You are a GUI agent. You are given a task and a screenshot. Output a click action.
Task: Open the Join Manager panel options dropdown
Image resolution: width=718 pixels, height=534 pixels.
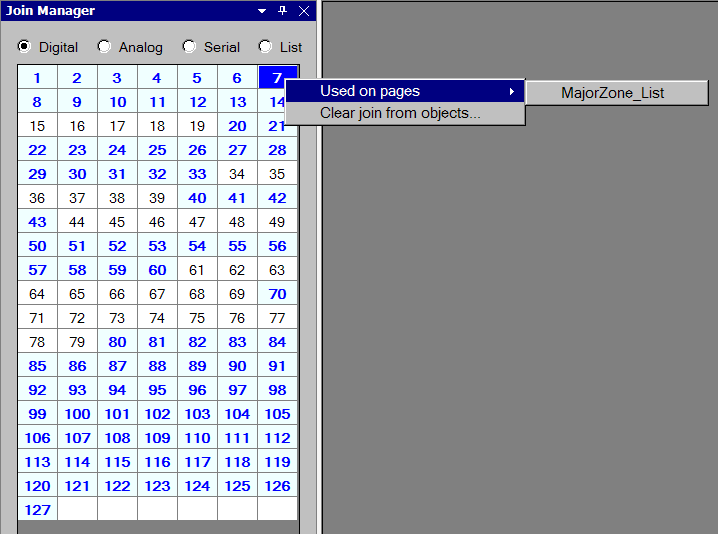coord(262,11)
